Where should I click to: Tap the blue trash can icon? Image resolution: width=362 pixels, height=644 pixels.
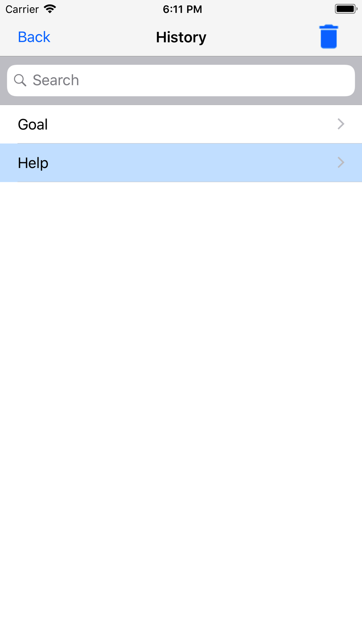pyautogui.click(x=329, y=37)
